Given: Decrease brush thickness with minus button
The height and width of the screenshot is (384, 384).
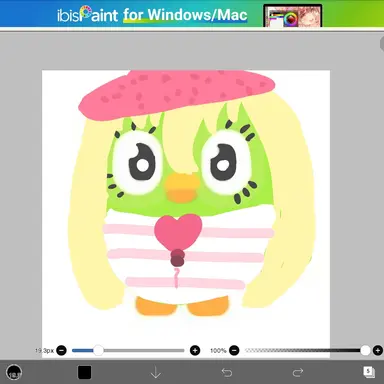Looking at the screenshot, I should click(x=61, y=350).
